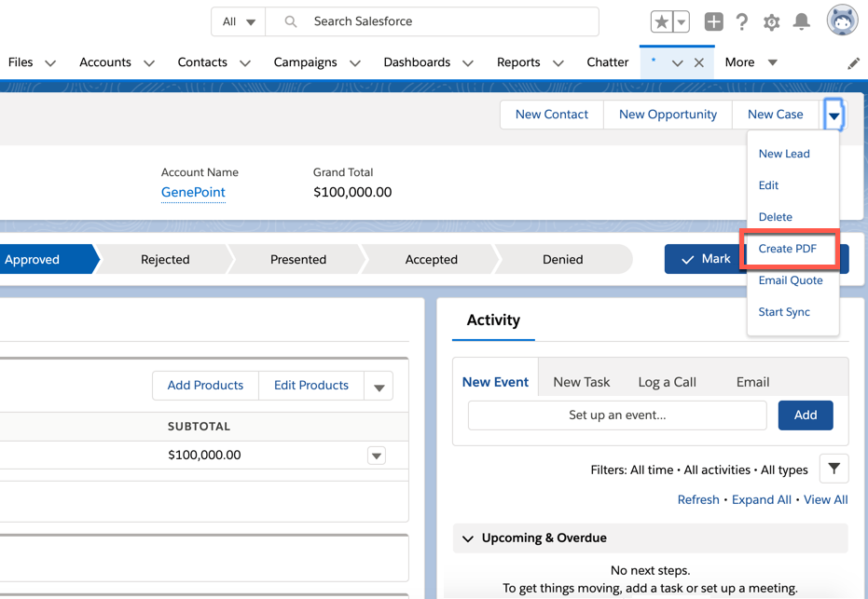
Task: Open the More navigation dropdown
Action: [751, 61]
